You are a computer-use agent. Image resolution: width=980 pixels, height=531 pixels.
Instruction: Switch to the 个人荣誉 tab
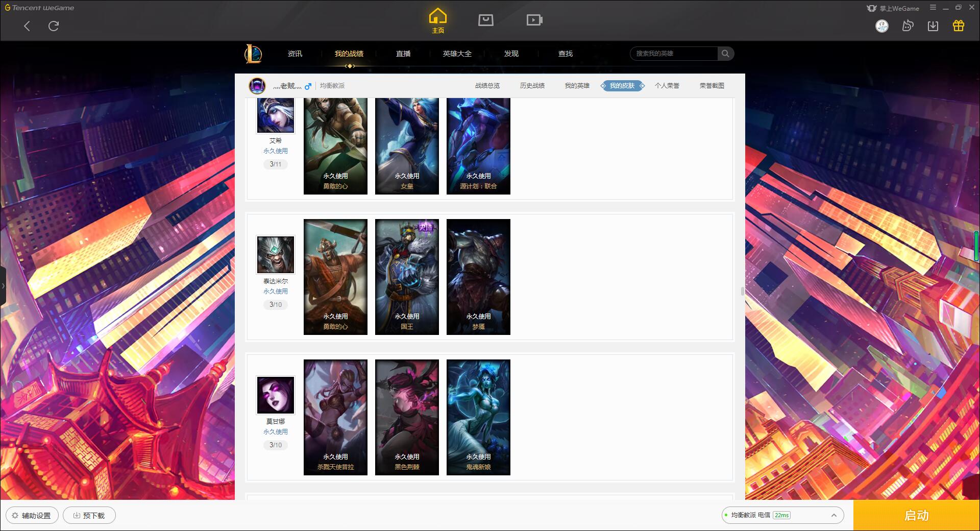coord(667,86)
